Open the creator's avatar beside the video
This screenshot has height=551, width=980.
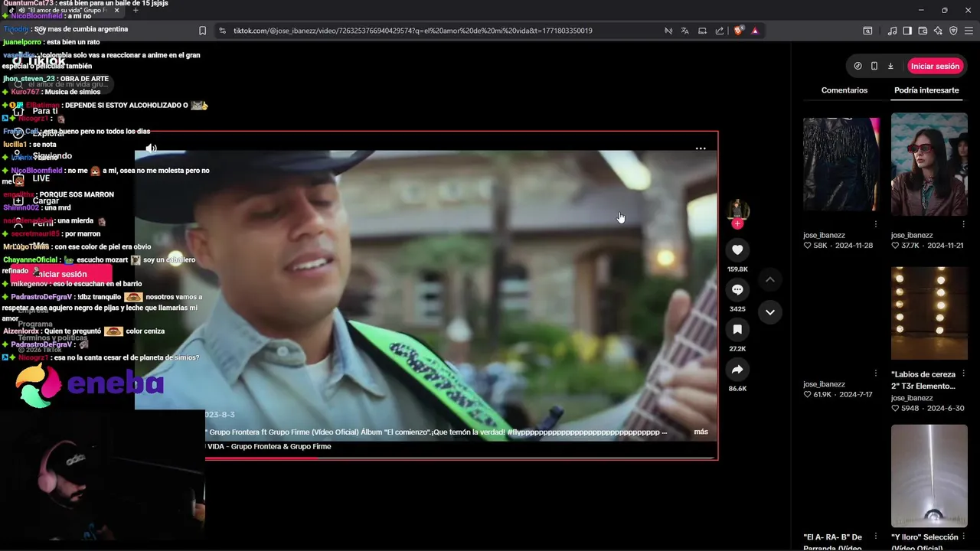tap(737, 209)
